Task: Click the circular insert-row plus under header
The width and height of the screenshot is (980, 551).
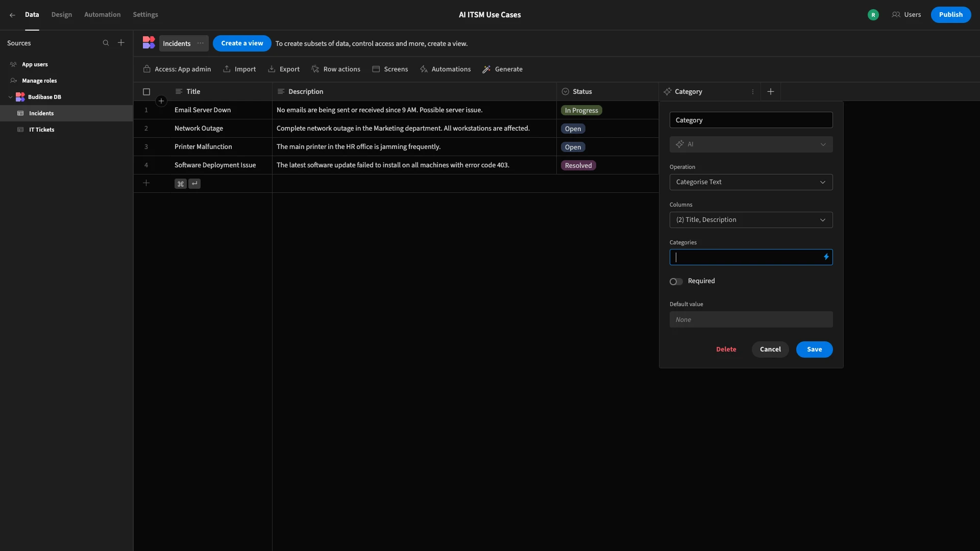Action: [161, 101]
